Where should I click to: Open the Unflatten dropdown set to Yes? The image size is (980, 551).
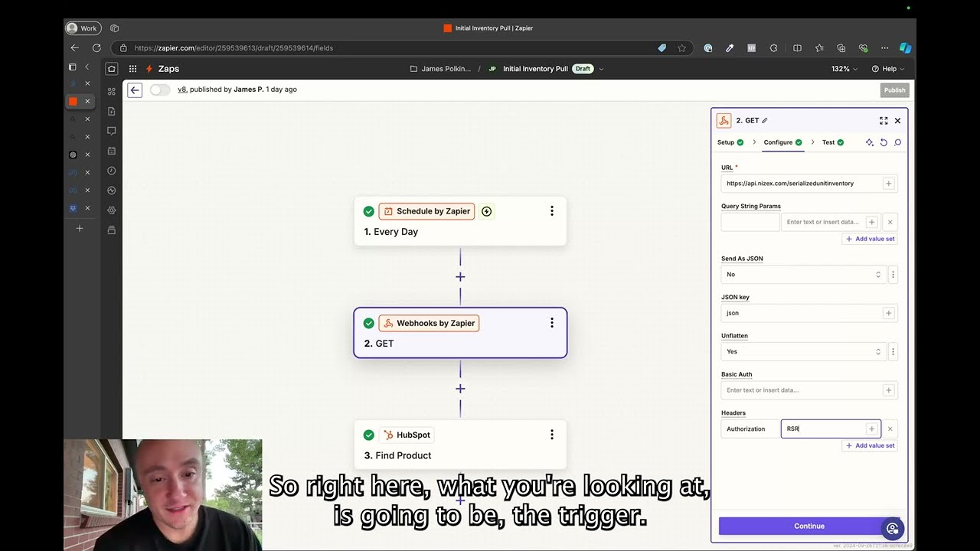tap(804, 351)
